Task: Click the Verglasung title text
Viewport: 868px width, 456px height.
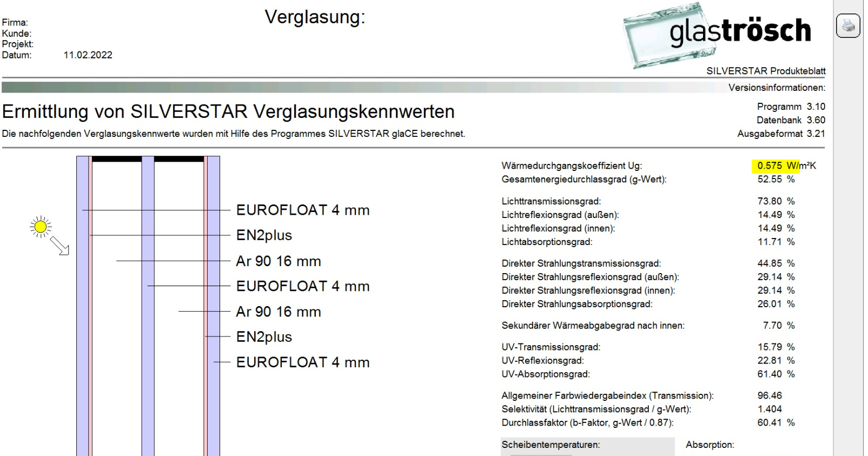Action: [315, 17]
